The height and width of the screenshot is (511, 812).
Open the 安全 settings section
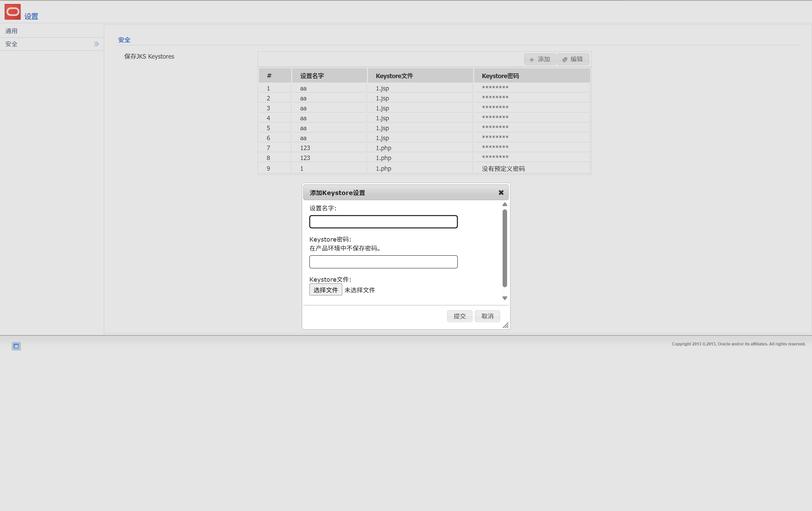tap(11, 44)
